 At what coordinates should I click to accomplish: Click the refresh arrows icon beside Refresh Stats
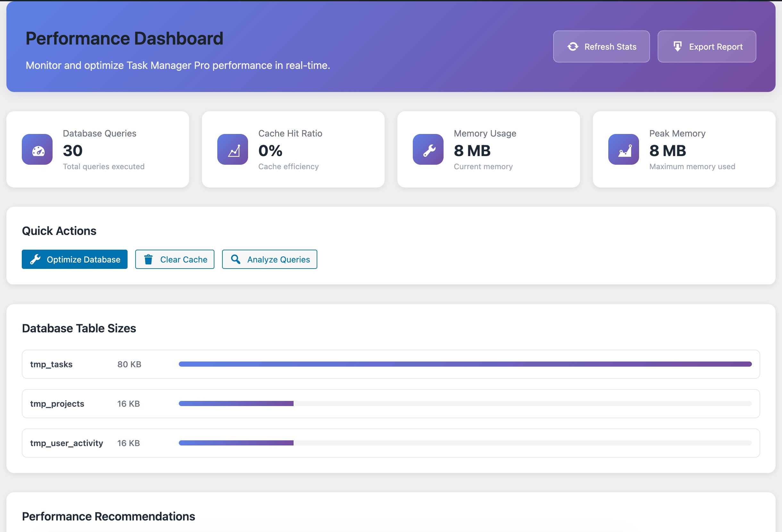(x=573, y=46)
